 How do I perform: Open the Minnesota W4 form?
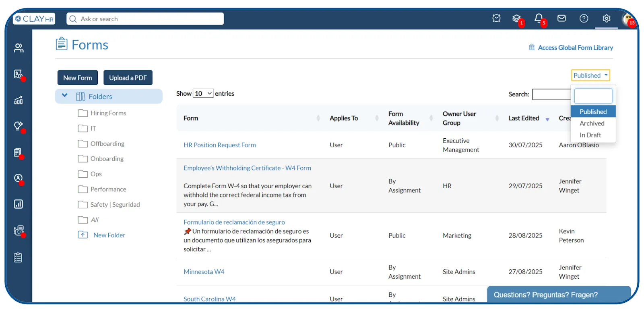[x=204, y=272]
